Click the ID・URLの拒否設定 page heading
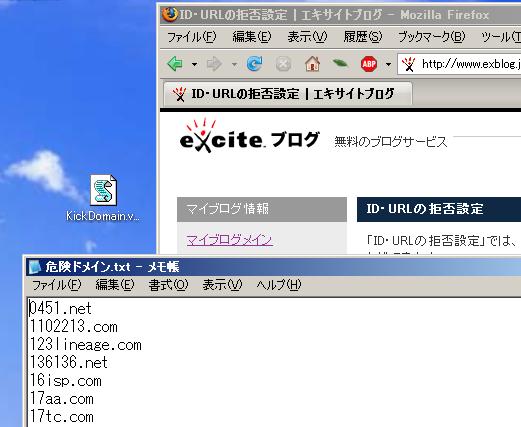 pyautogui.click(x=425, y=209)
